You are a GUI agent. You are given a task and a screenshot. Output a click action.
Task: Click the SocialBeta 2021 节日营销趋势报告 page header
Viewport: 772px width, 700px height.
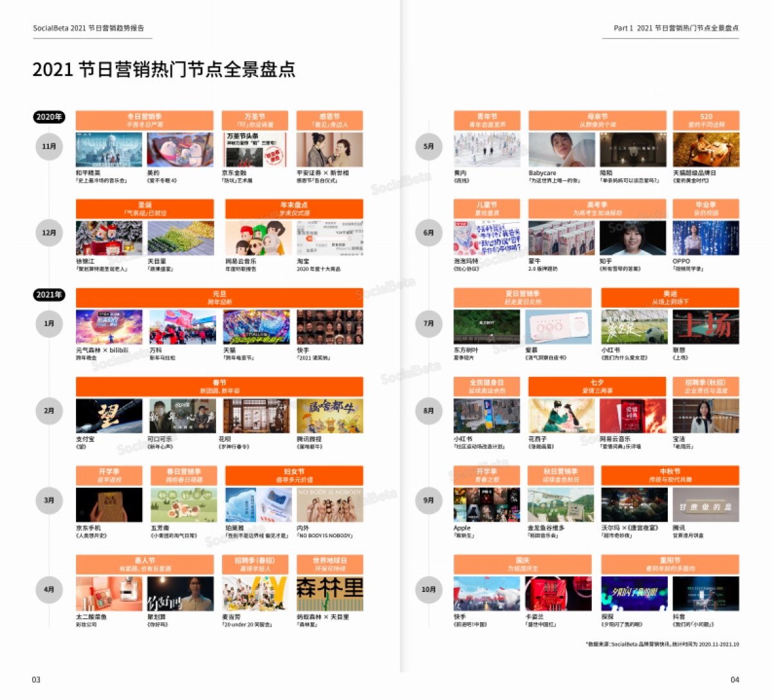(x=89, y=28)
